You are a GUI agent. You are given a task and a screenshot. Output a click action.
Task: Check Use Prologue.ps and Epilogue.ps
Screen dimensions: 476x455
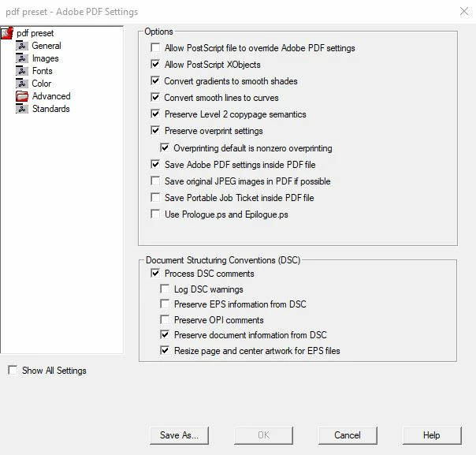[x=155, y=214]
